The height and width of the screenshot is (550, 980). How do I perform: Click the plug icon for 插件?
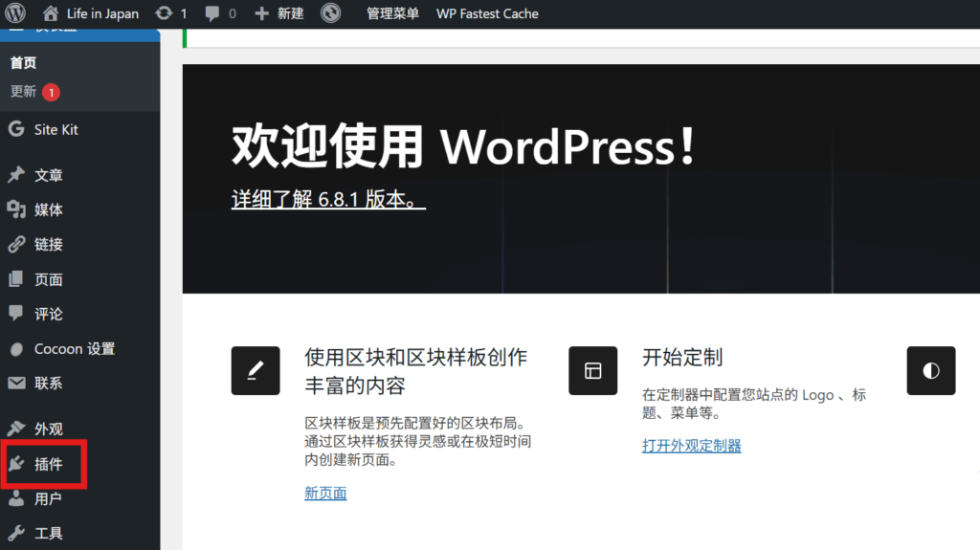pyautogui.click(x=17, y=463)
